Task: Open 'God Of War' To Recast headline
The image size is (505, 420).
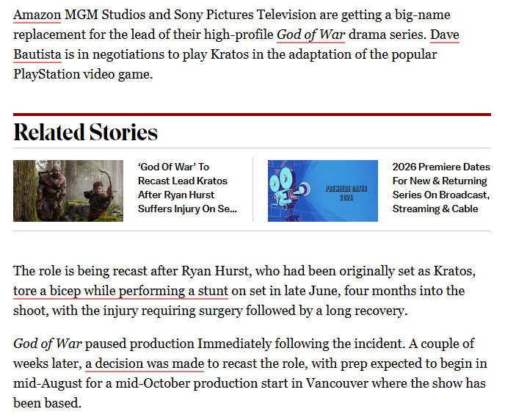Action: coord(187,188)
